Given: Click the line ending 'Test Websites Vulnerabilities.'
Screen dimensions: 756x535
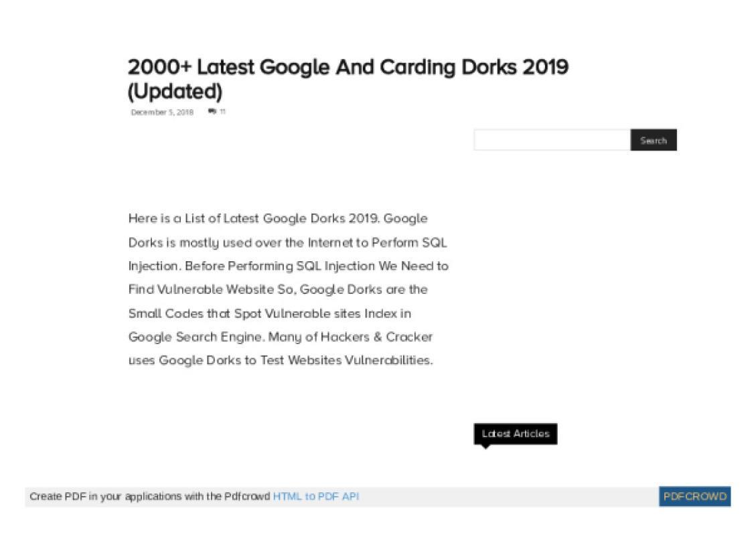Looking at the screenshot, I should pyautogui.click(x=281, y=360).
